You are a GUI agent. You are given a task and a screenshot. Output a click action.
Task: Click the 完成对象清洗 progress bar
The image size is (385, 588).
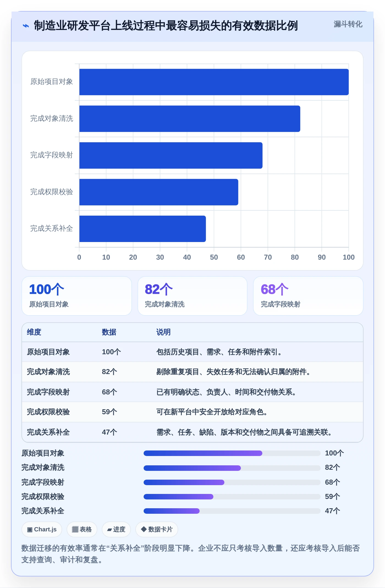[x=232, y=468]
